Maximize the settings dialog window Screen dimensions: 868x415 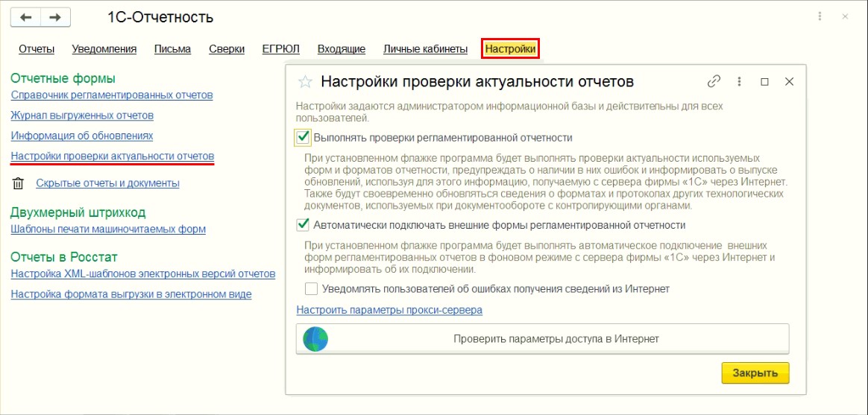point(764,82)
